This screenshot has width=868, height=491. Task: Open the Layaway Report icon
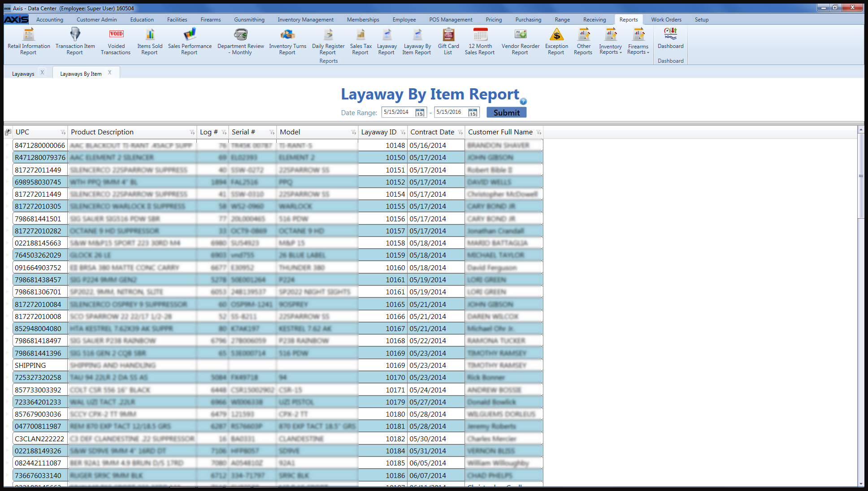click(387, 41)
